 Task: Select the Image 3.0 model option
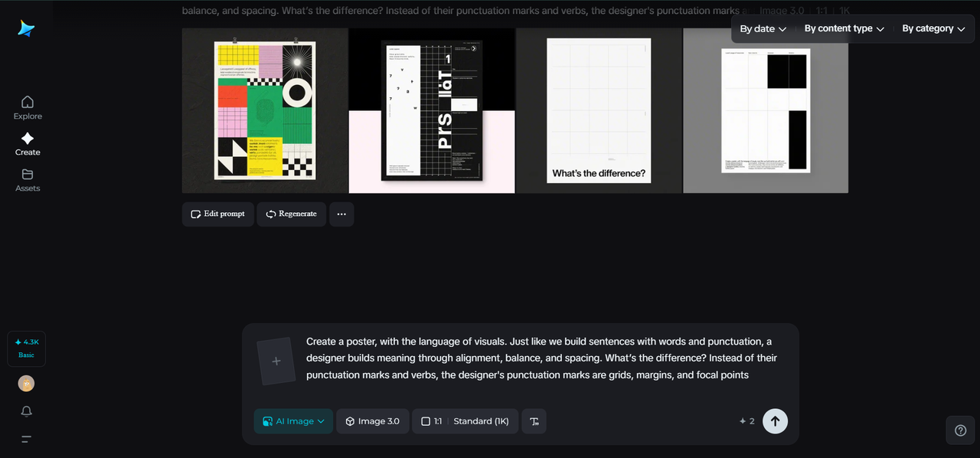pyautogui.click(x=372, y=421)
